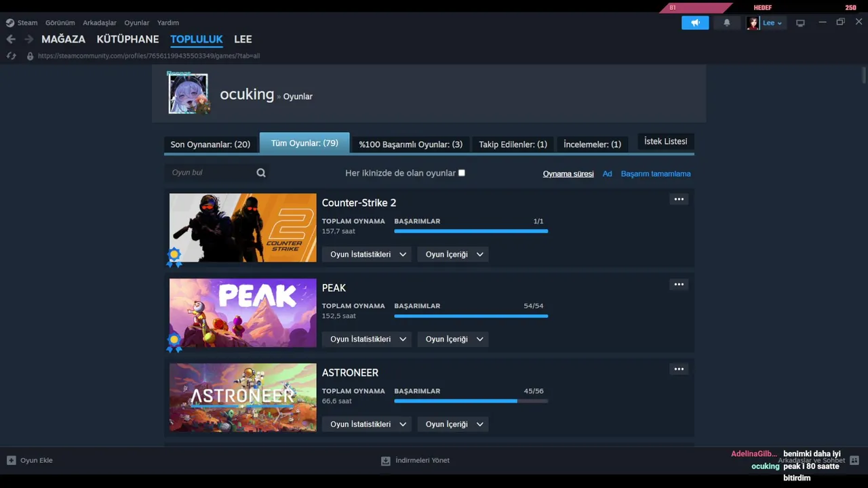Reload the page using the refresh icon

pos(11,56)
